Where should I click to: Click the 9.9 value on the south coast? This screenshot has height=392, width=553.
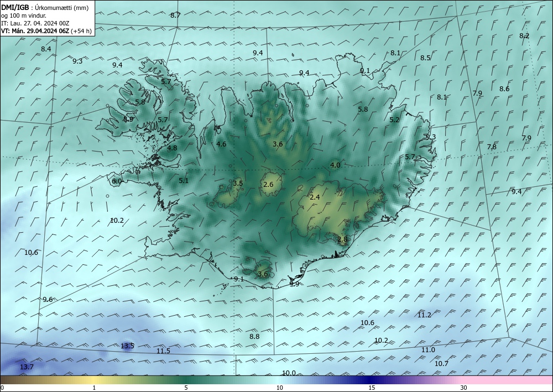(294, 284)
